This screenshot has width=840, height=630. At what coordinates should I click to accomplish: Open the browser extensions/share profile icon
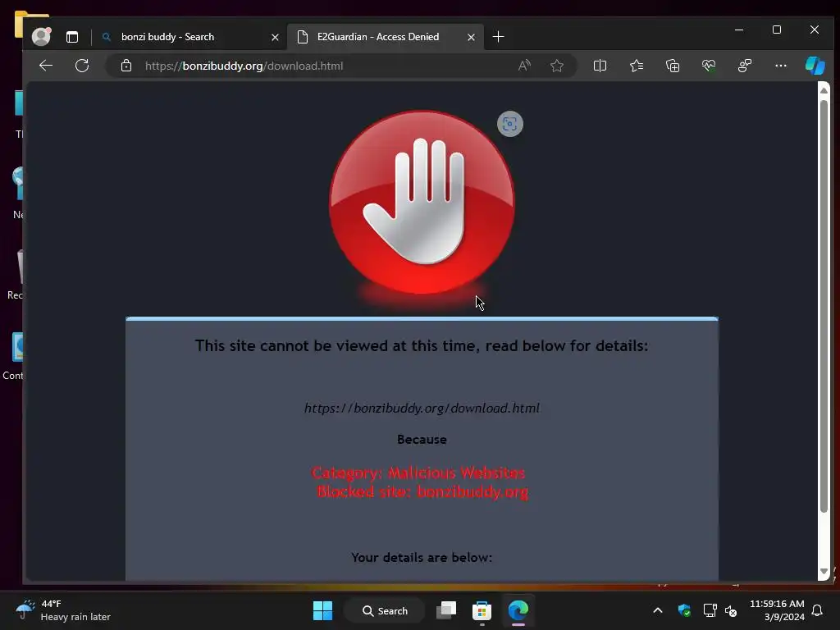[x=745, y=66]
